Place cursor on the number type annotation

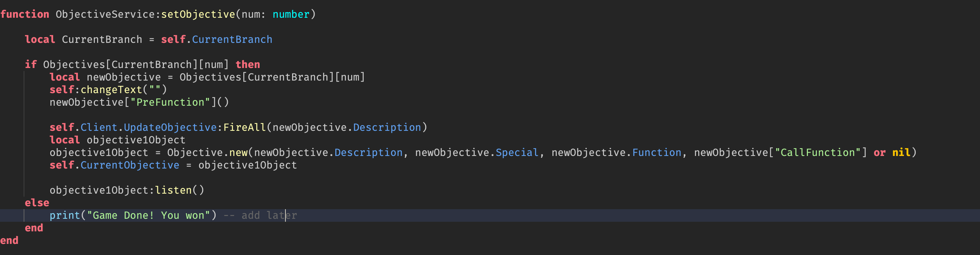tap(291, 14)
